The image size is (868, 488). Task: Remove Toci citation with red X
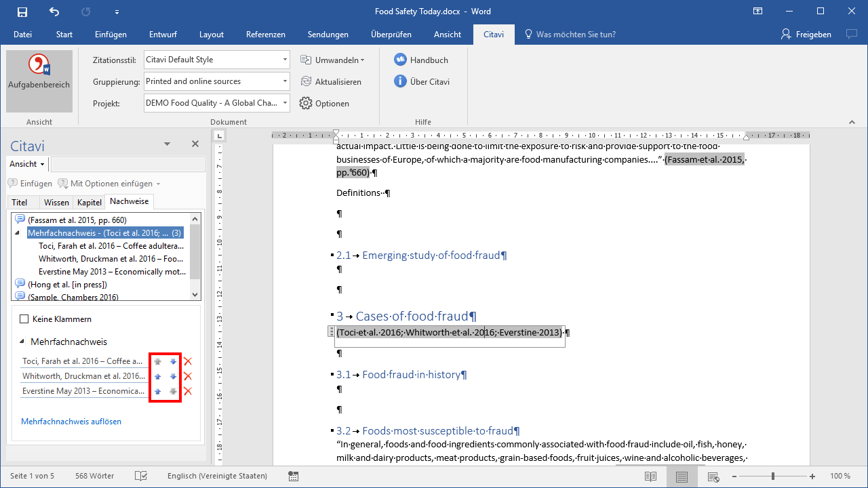coord(188,362)
